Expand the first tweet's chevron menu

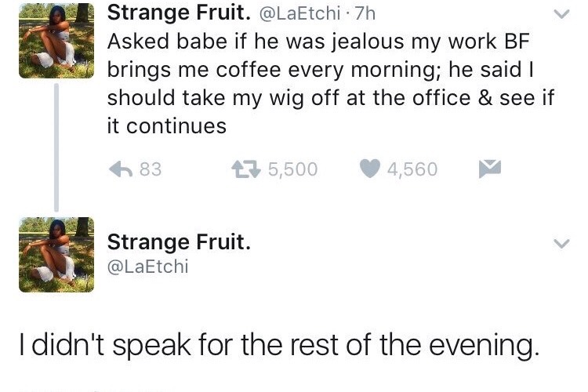[561, 14]
